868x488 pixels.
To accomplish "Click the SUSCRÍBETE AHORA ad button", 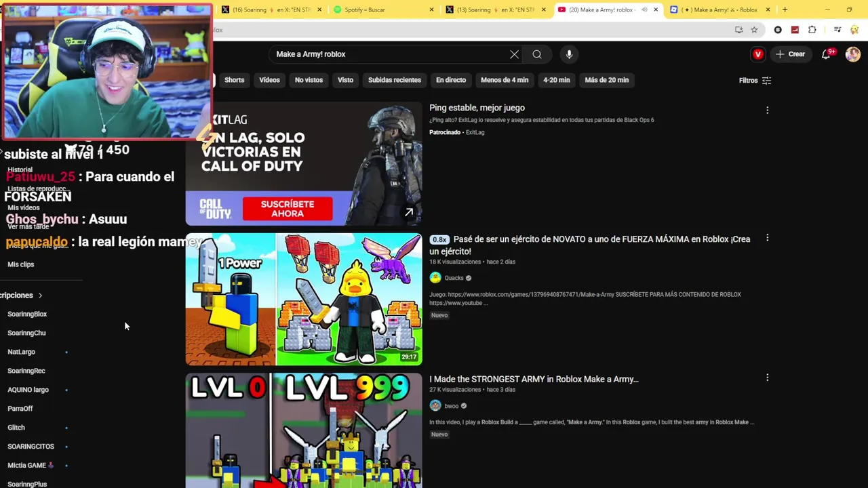I will tap(288, 209).
